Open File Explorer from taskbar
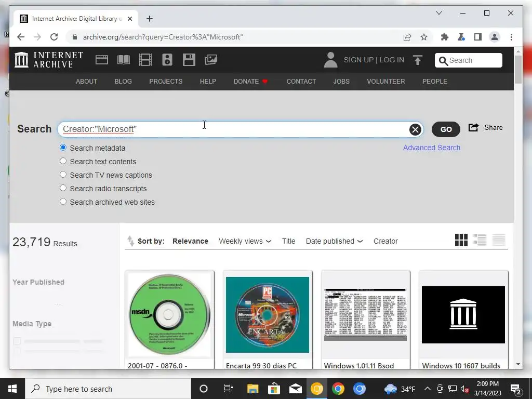The width and height of the screenshot is (532, 399). 253,389
